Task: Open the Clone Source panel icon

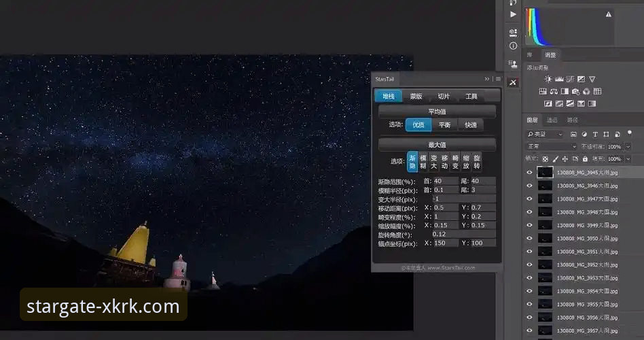Action: 513,64
